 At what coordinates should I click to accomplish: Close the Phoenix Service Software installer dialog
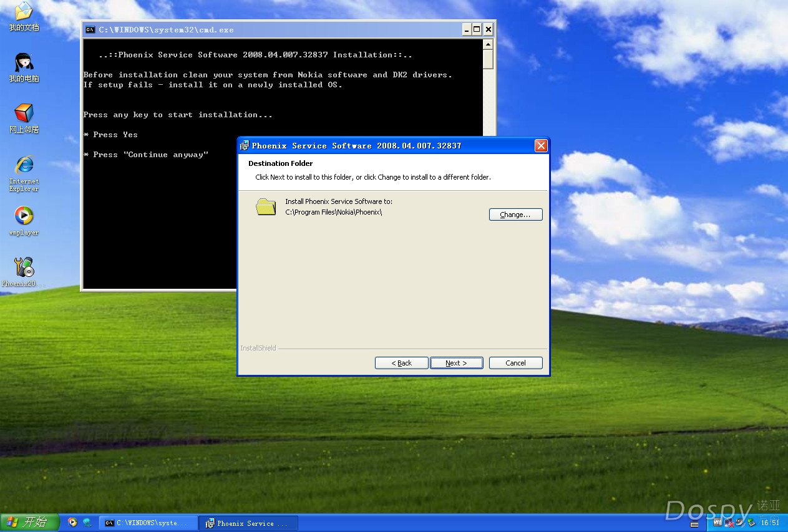coord(541,145)
